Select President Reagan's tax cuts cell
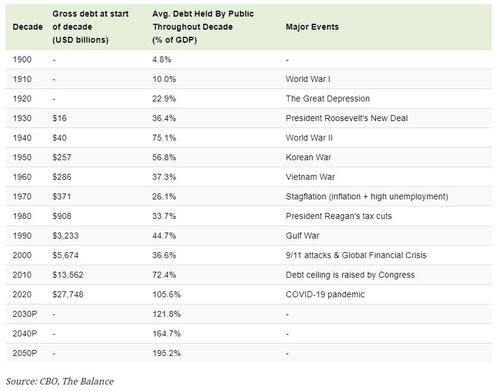This screenshot has width=500, height=391. click(339, 216)
